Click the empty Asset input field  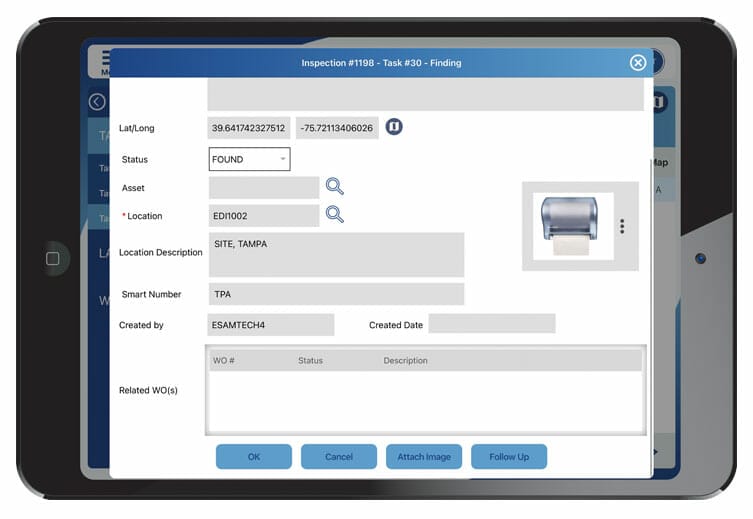tap(264, 188)
